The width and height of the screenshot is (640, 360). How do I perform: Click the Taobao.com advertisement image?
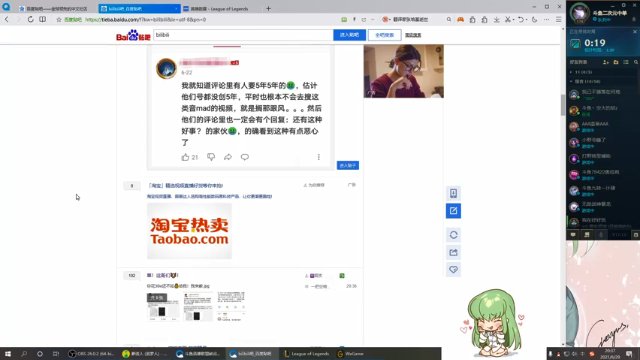coord(189,231)
